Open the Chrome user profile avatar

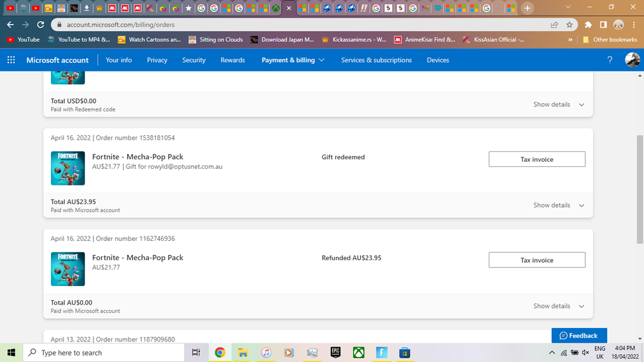click(618, 24)
